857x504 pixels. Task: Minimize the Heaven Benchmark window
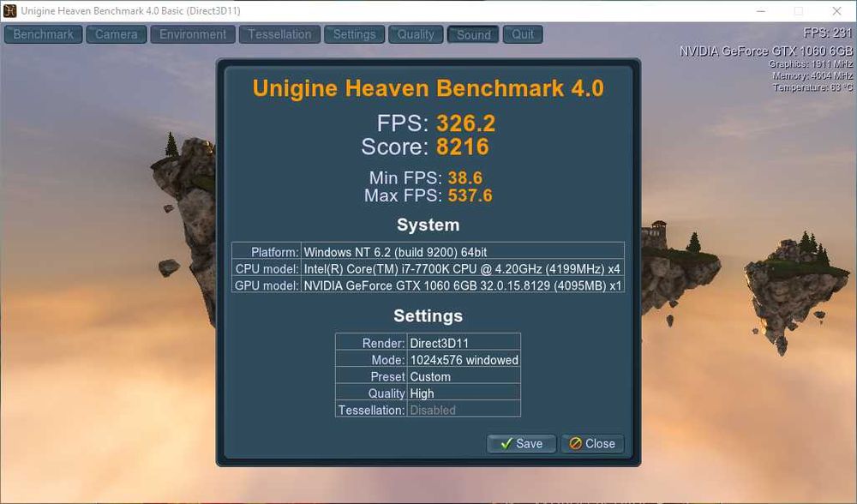tap(761, 11)
